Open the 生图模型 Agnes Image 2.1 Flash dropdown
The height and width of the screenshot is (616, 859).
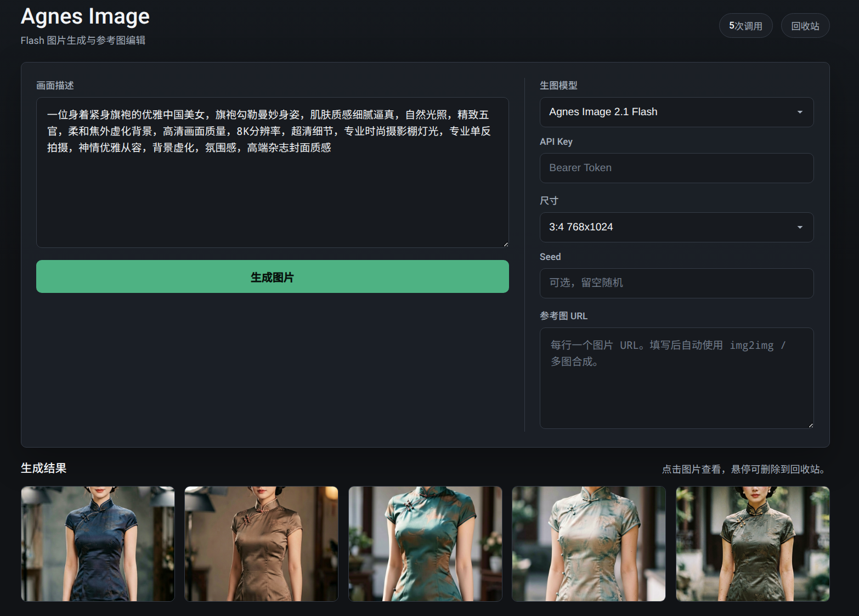(x=676, y=112)
